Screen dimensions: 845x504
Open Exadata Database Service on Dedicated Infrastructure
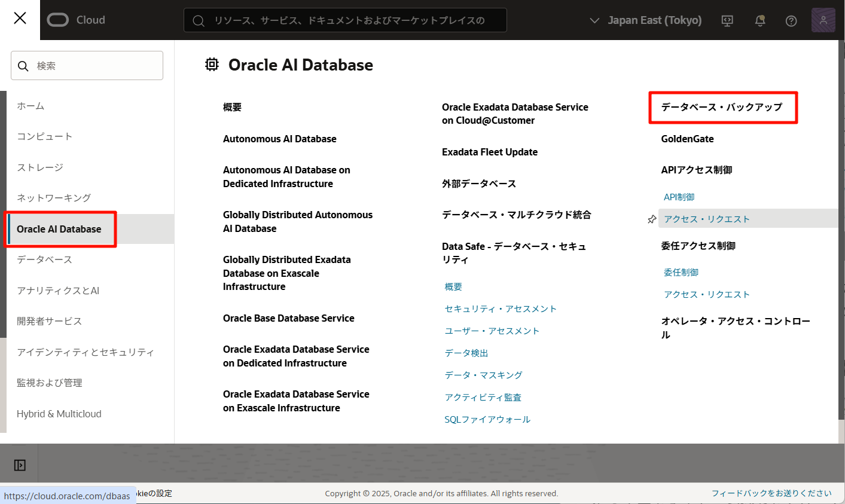(296, 356)
